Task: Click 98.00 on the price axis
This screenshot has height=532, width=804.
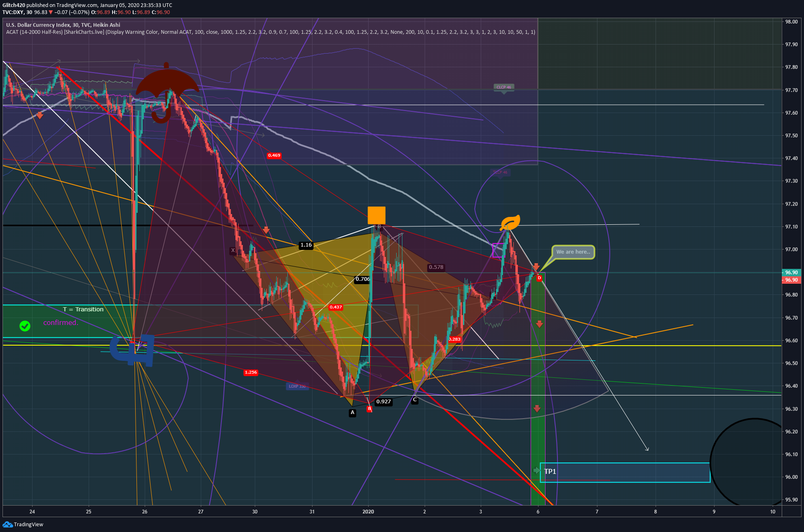Action: 791,22
